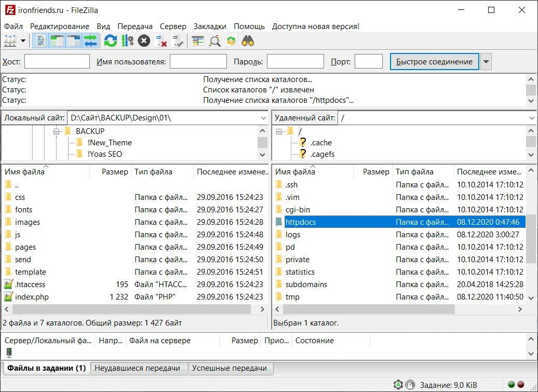Sort local files by Имя файла column
Image resolution: width=538 pixels, height=392 pixels.
click(x=46, y=171)
